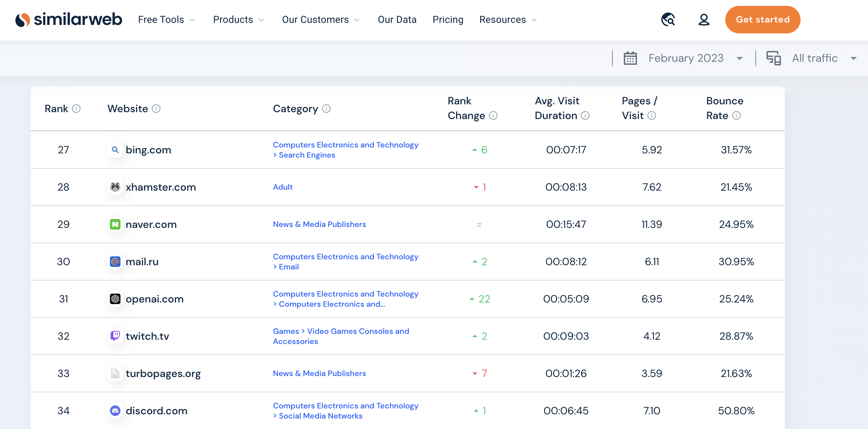The width and height of the screenshot is (868, 429).
Task: Click bounce rate 50.80%
Action: [736, 411]
